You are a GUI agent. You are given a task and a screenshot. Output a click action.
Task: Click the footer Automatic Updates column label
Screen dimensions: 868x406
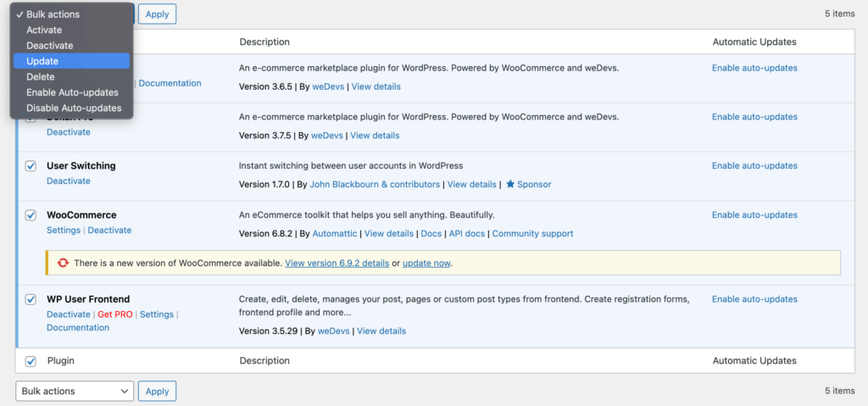coord(754,360)
